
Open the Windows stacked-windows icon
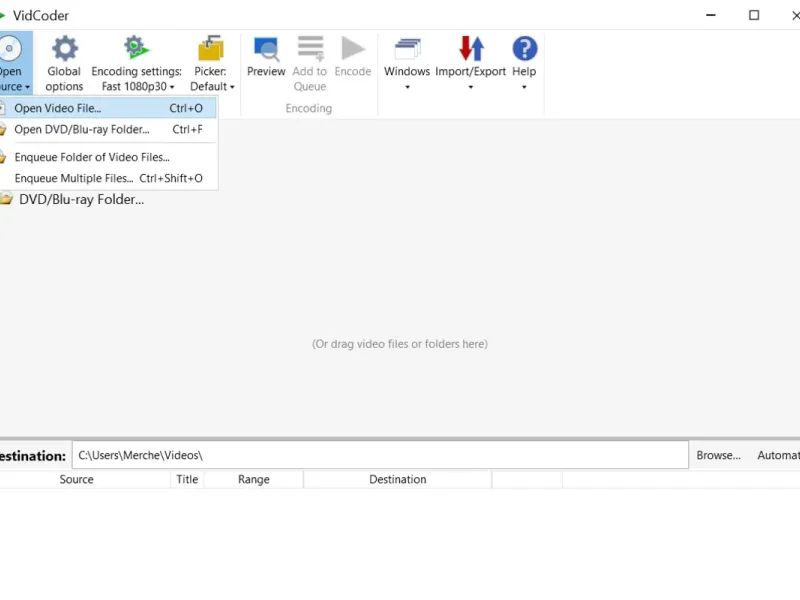point(407,49)
